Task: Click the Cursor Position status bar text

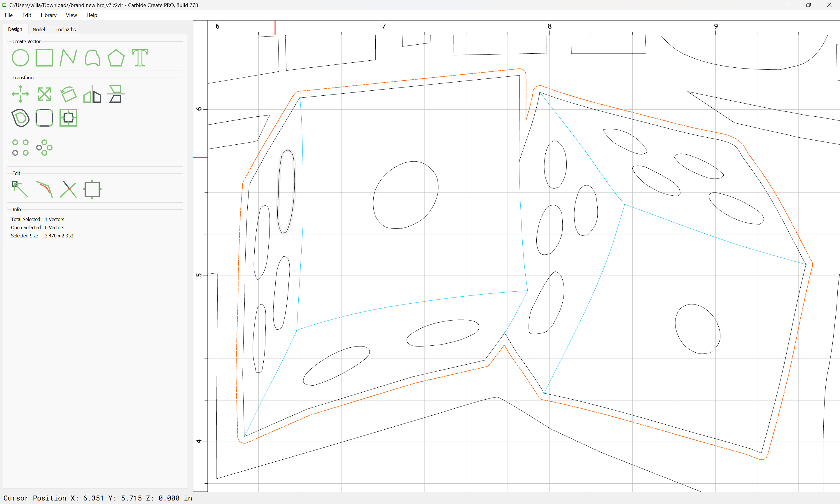Action: click(x=98, y=498)
